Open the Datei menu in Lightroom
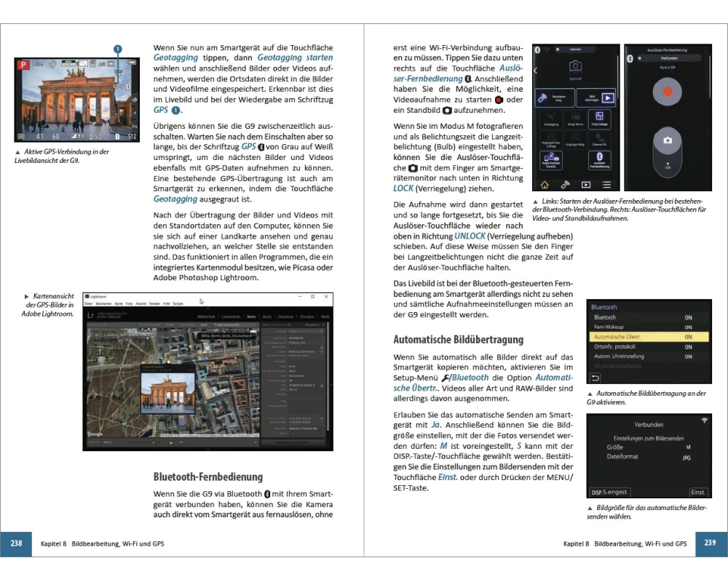 [89, 303]
